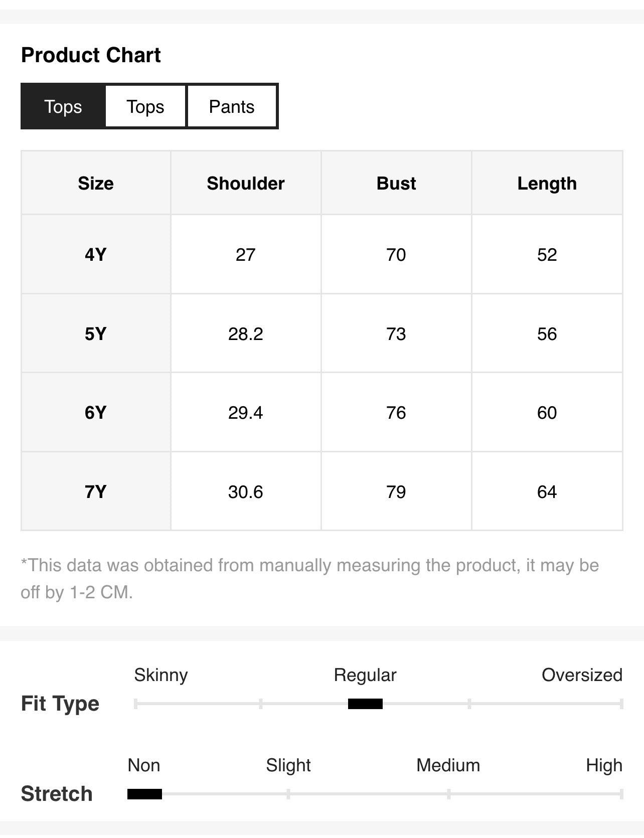Image resolution: width=644 pixels, height=838 pixels.
Task: Click the Oversized end of Fit Type slider
Action: pos(621,704)
